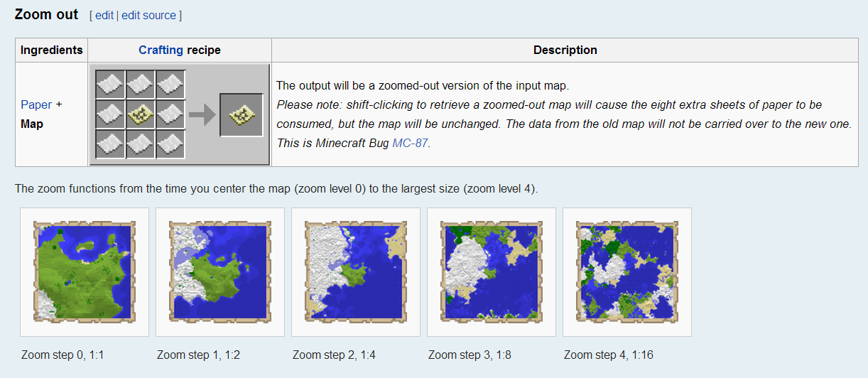Click the bold 'Map' ingredient text
Screen dimensions: 868x378
(32, 124)
